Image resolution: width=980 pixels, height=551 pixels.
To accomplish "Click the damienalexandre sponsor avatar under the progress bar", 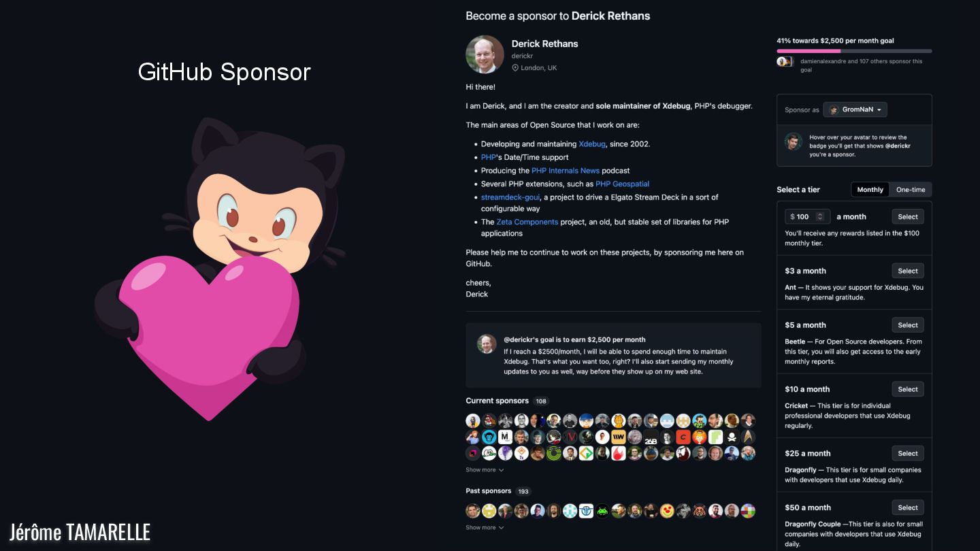I will pyautogui.click(x=783, y=61).
